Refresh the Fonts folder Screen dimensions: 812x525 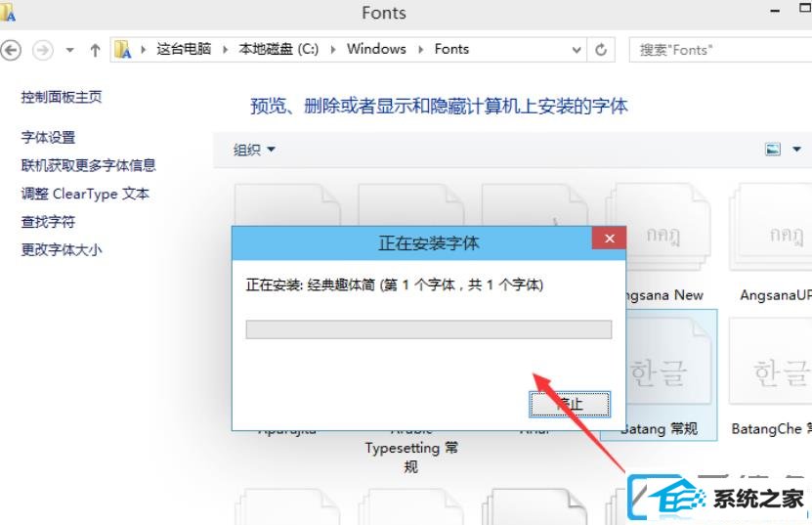coord(601,50)
